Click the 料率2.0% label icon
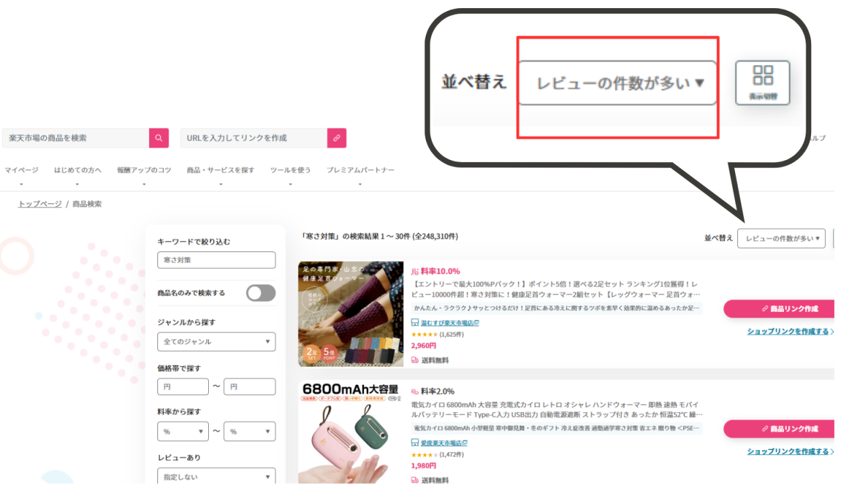Viewport: 868px width, 488px height. click(x=415, y=391)
